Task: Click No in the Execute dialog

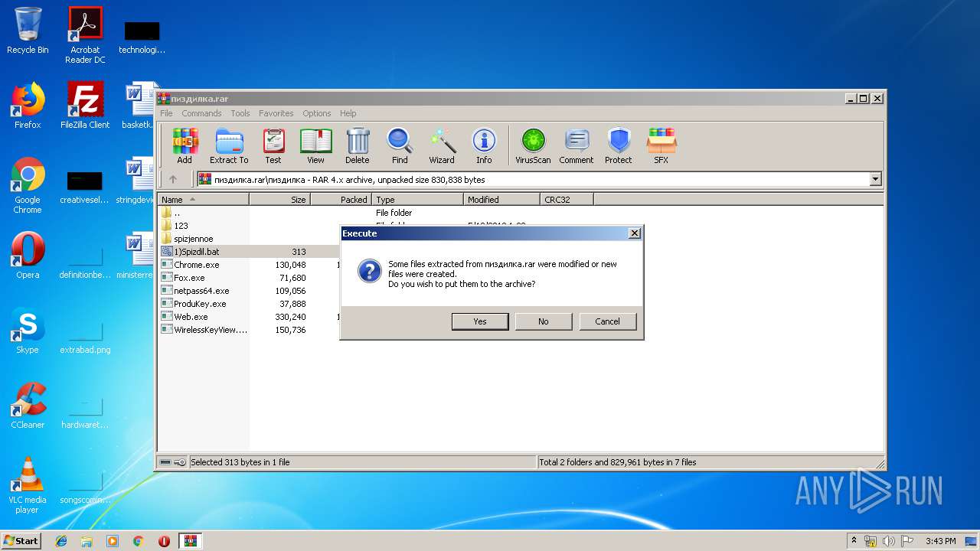Action: [544, 321]
